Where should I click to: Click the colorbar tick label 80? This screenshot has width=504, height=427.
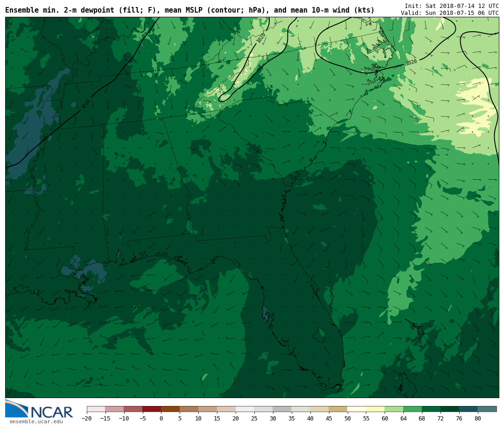pyautogui.click(x=477, y=419)
